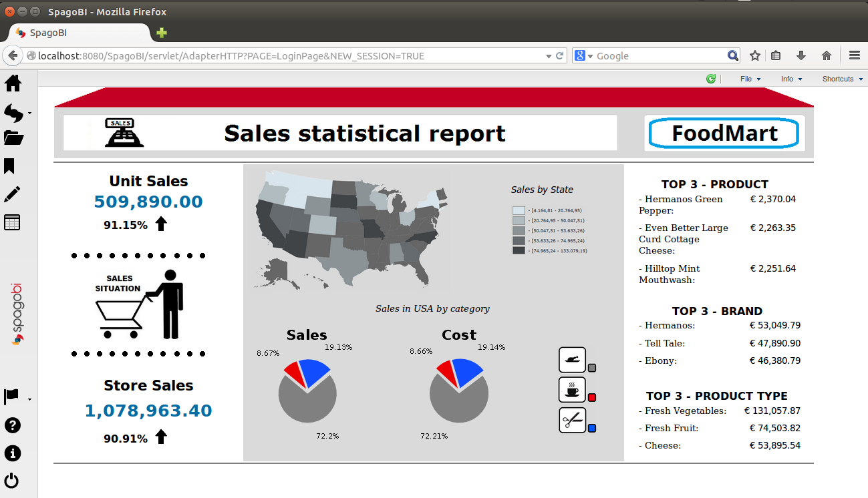Click the Sales by State legend title
This screenshot has height=498, width=868.
click(542, 190)
